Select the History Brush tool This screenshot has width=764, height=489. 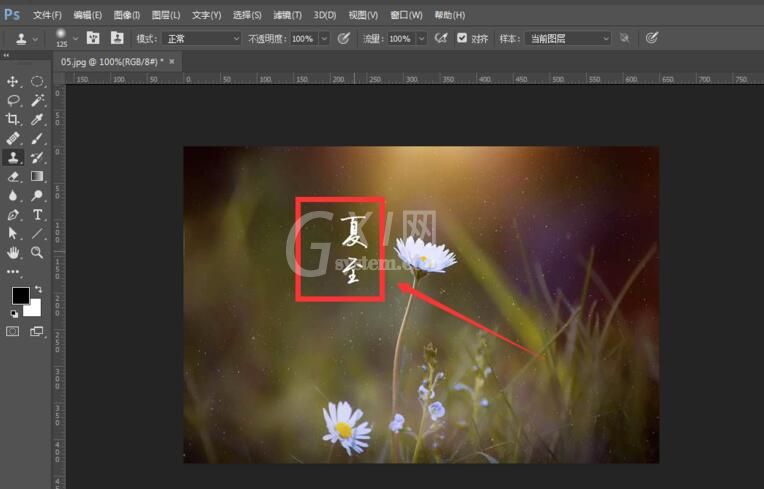click(x=37, y=157)
